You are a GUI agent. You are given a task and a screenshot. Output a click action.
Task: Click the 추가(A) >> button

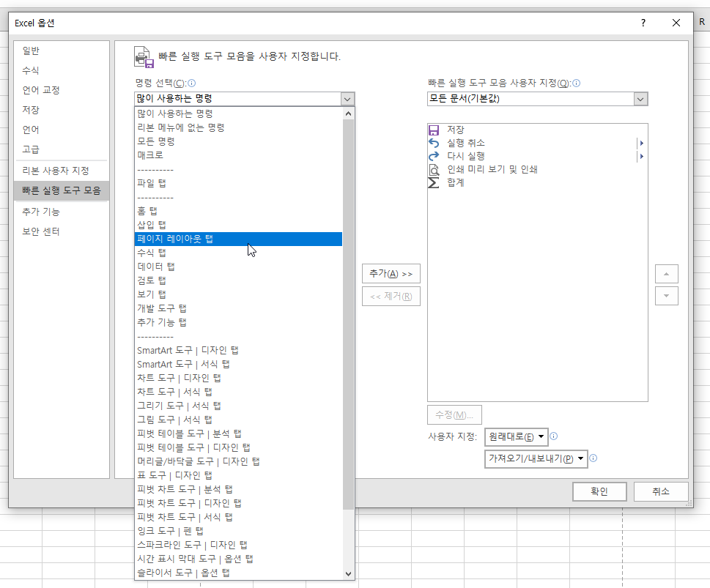pos(391,274)
